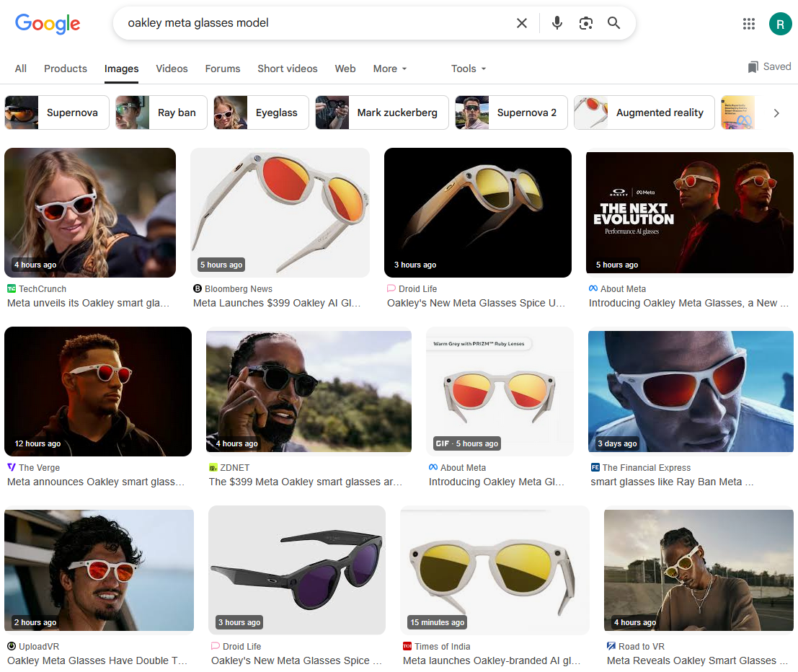
Task: Open Google Lens image search icon
Action: point(586,23)
